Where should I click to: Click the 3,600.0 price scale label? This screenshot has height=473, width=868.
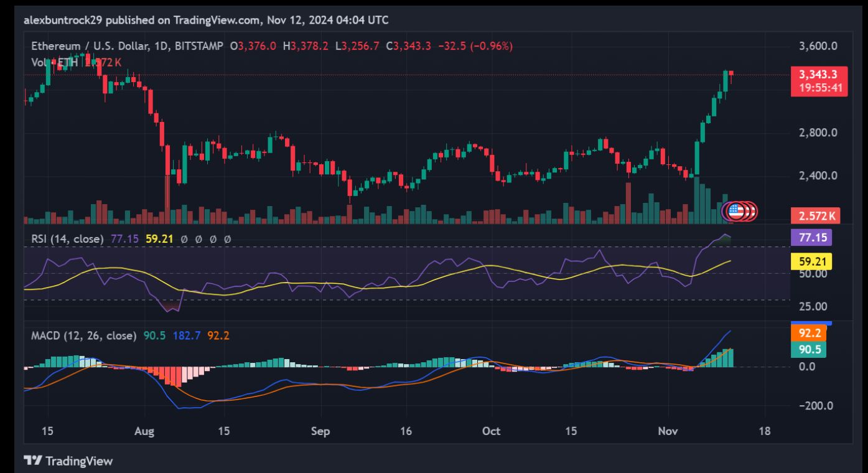point(817,46)
